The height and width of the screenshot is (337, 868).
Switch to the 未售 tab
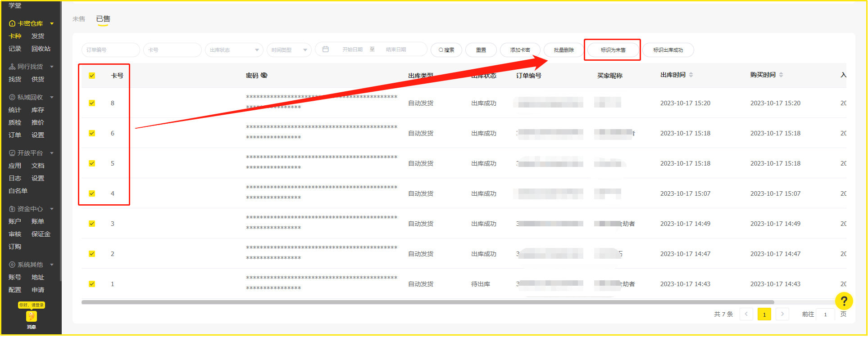click(x=79, y=19)
